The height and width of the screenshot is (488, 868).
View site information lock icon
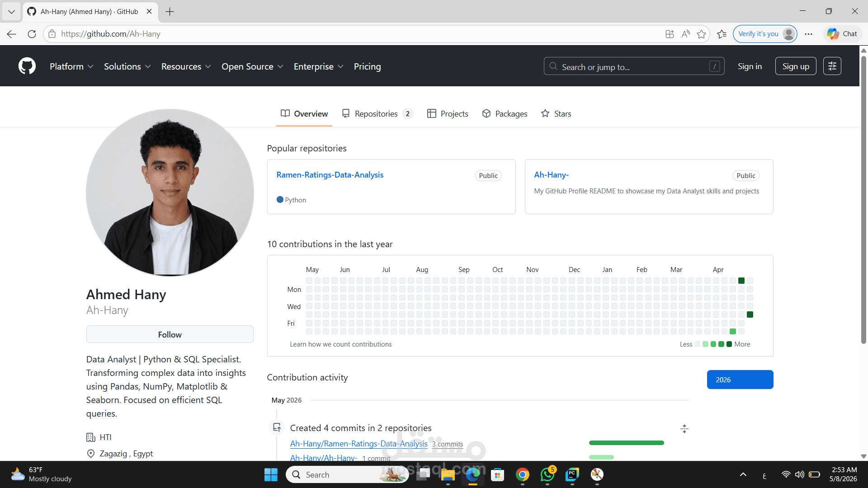pos(52,34)
